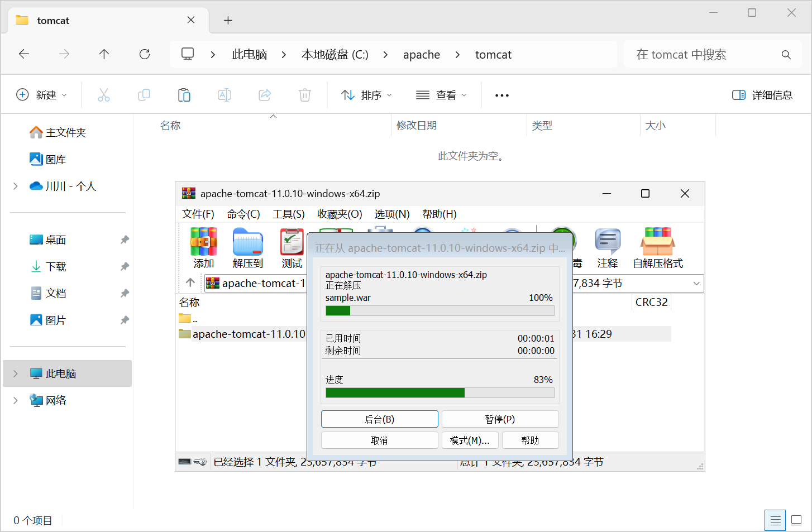Click the Paste icon in Explorer toolbar
This screenshot has height=532, width=812.
[184, 95]
